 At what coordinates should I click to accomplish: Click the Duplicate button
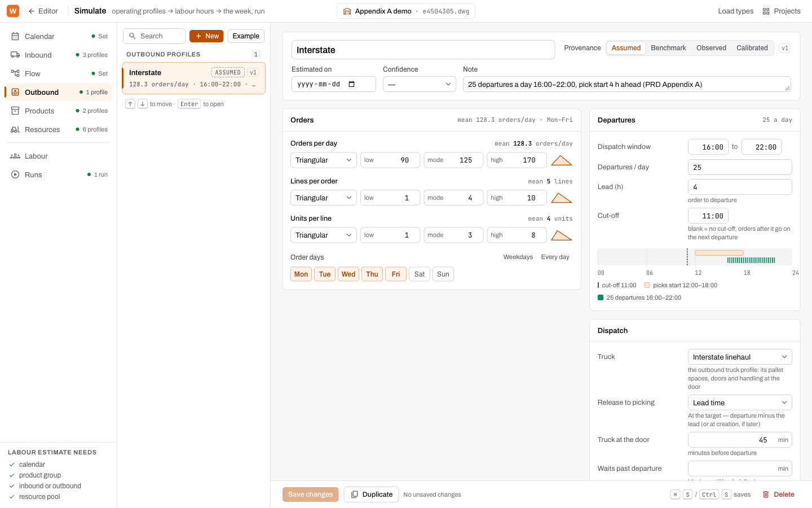372,494
